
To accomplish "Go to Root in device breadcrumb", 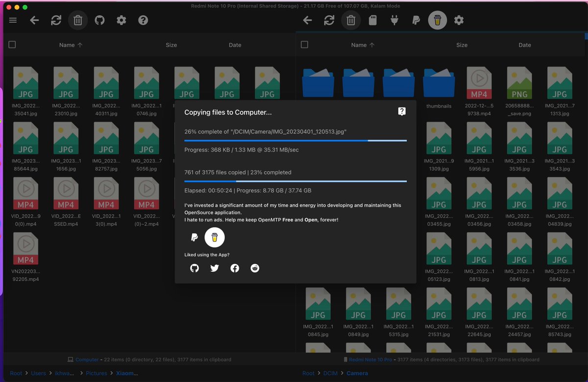I will coord(308,373).
